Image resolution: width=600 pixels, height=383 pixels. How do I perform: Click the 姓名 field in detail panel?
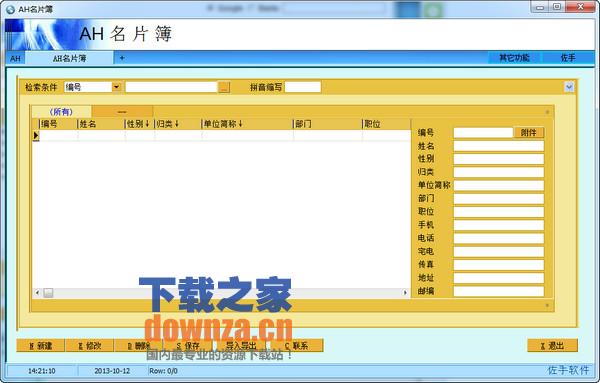[x=499, y=146]
